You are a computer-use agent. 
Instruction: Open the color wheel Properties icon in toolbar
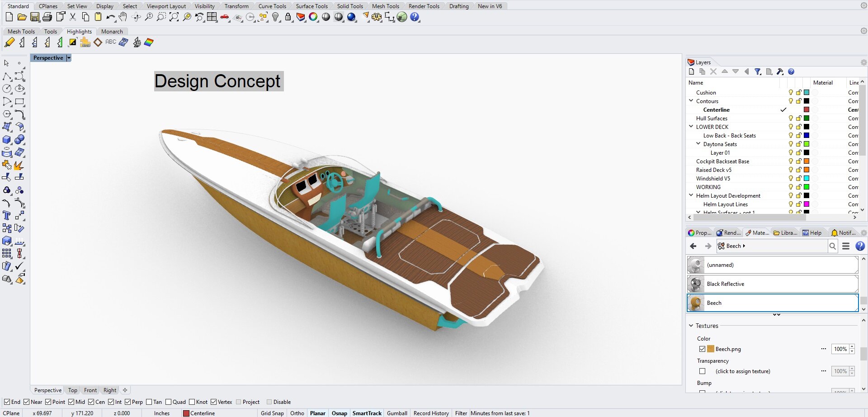[x=313, y=17]
